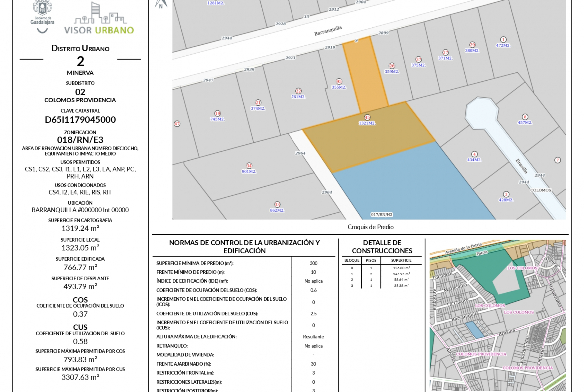Viewport: 584px width, 392px height.
Task: Select lot marker 34 with 901M2 area
Action: pos(249,166)
